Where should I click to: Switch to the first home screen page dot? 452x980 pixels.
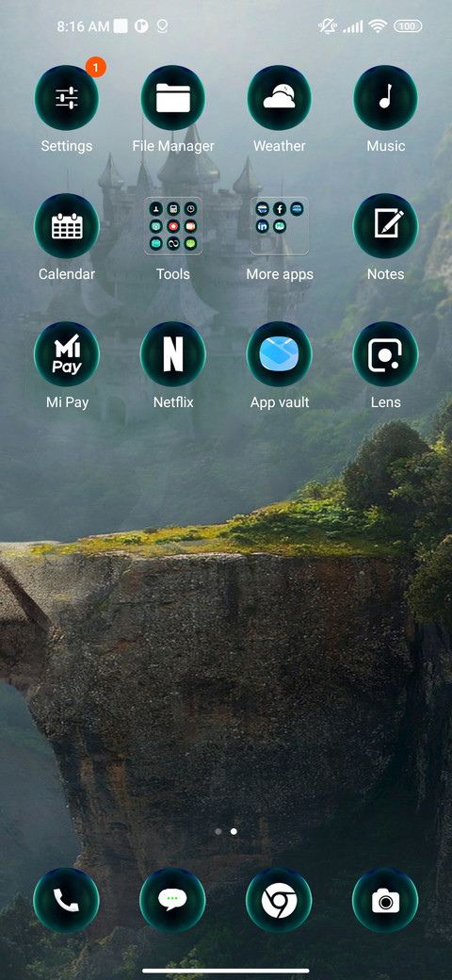tap(218, 832)
